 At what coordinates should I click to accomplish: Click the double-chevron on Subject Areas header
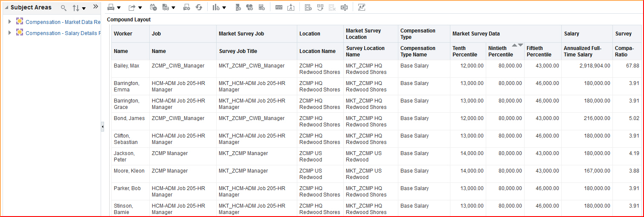click(x=96, y=7)
